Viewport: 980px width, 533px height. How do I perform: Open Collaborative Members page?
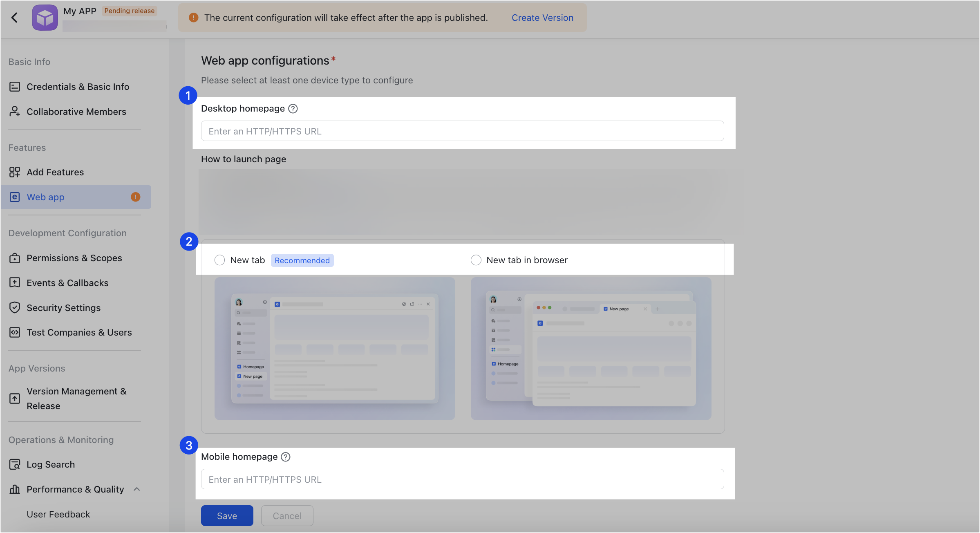76,112
